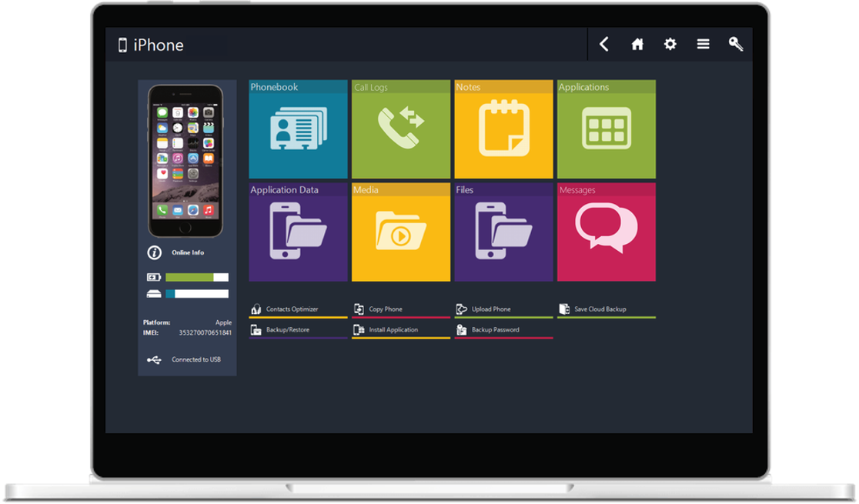This screenshot has width=859, height=504.
Task: Click the Upload Phone icon
Action: (x=461, y=308)
